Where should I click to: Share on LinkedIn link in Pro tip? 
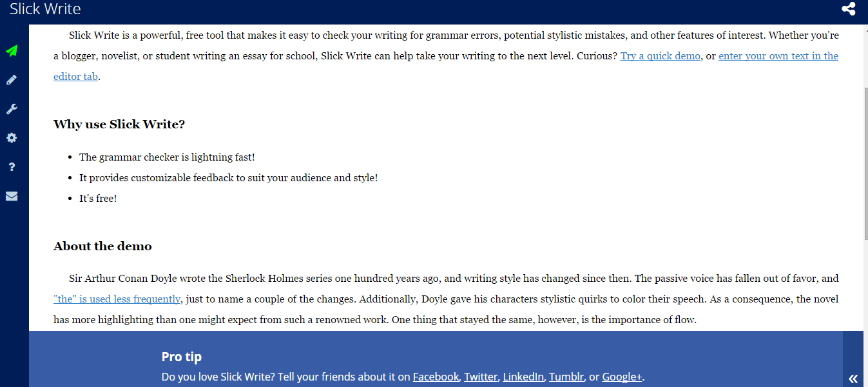(x=523, y=377)
